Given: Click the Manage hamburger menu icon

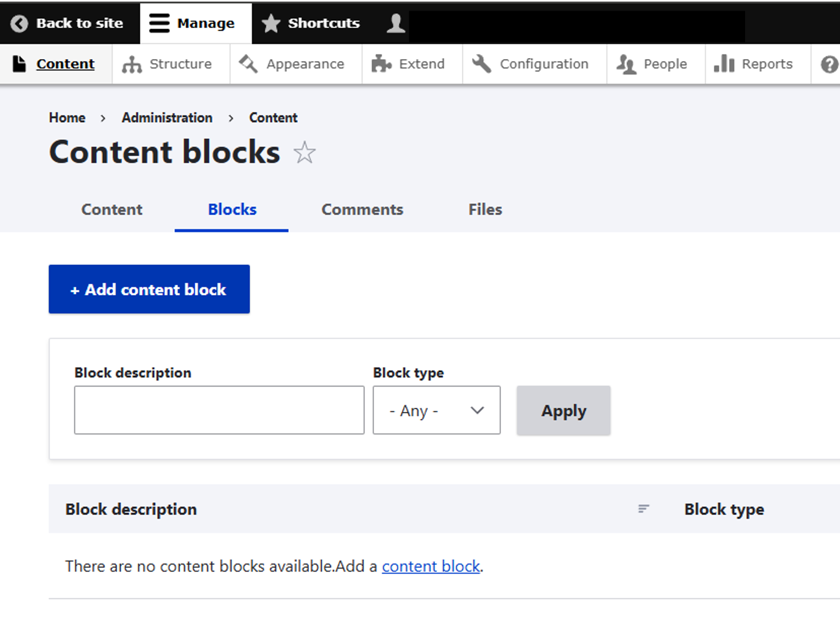Looking at the screenshot, I should (158, 23).
